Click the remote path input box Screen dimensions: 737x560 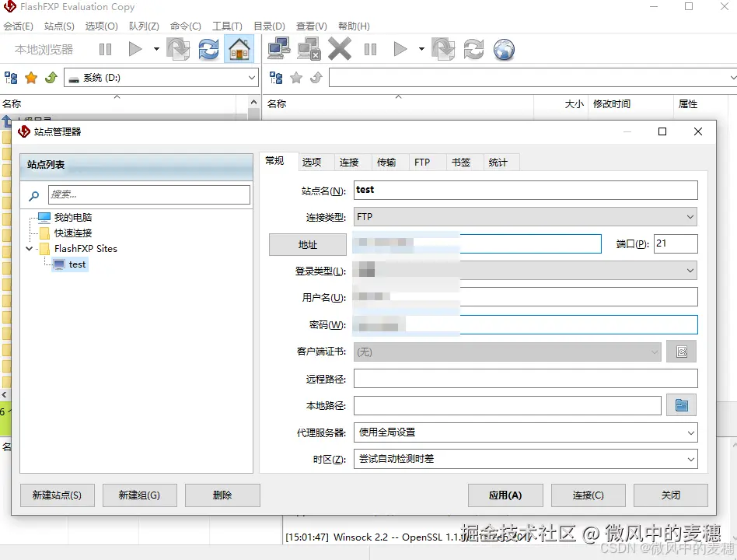point(533,78)
